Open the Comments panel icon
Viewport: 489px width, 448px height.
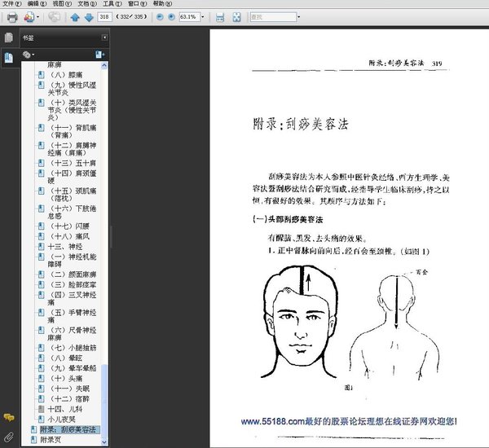coord(9,417)
